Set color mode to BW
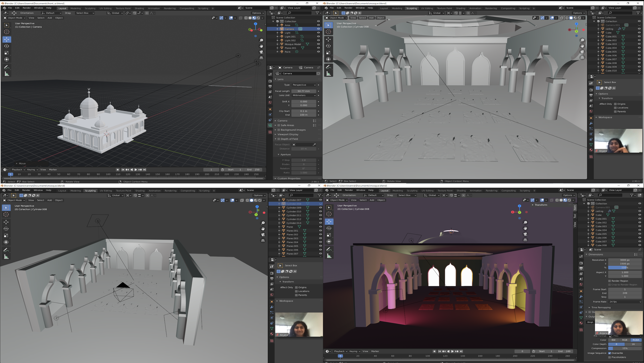Screen dimensions: 644x363 614,340
